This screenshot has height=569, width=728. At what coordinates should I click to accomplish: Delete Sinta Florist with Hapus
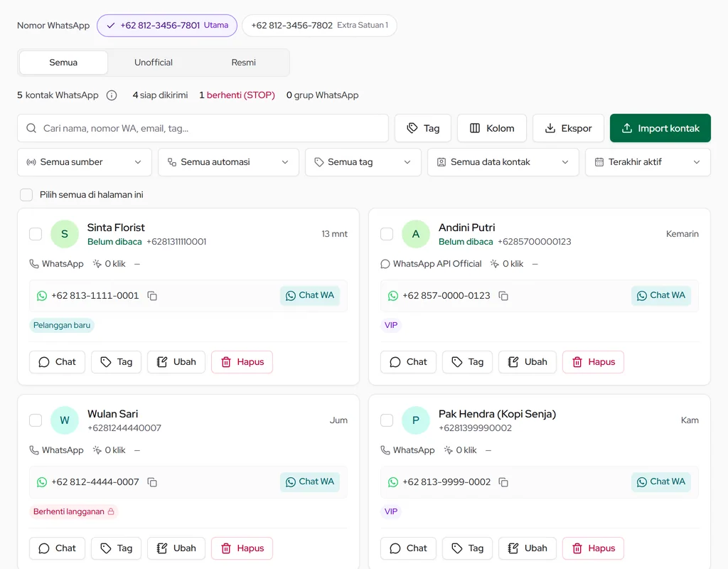point(242,362)
